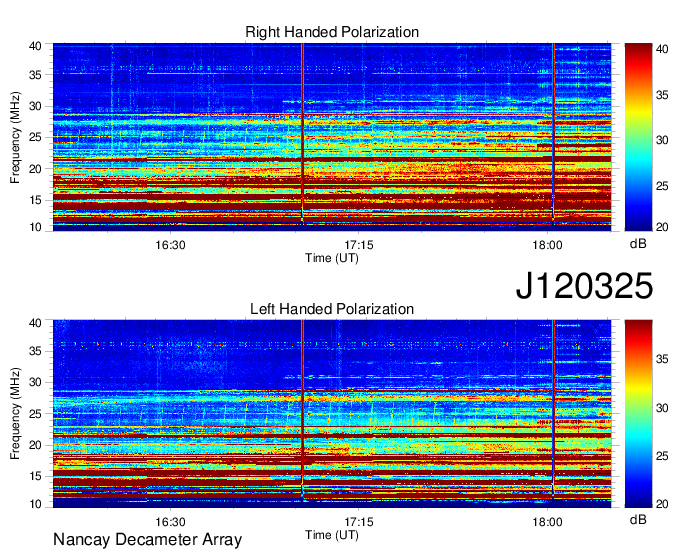Click the 'Nancay Decameter Array' caption

[x=147, y=539]
